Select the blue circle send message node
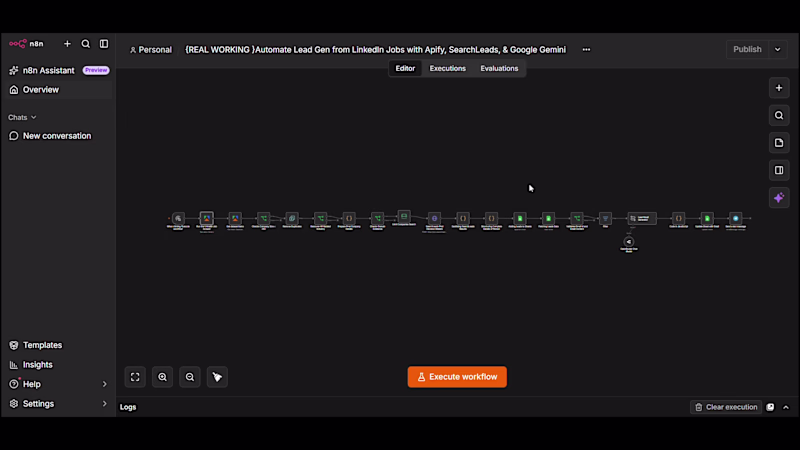 [x=736, y=218]
